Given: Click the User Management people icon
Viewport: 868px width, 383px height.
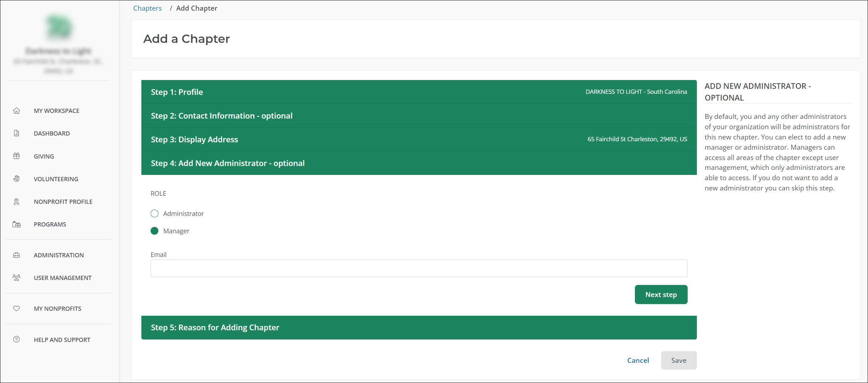Looking at the screenshot, I should pos(17,278).
